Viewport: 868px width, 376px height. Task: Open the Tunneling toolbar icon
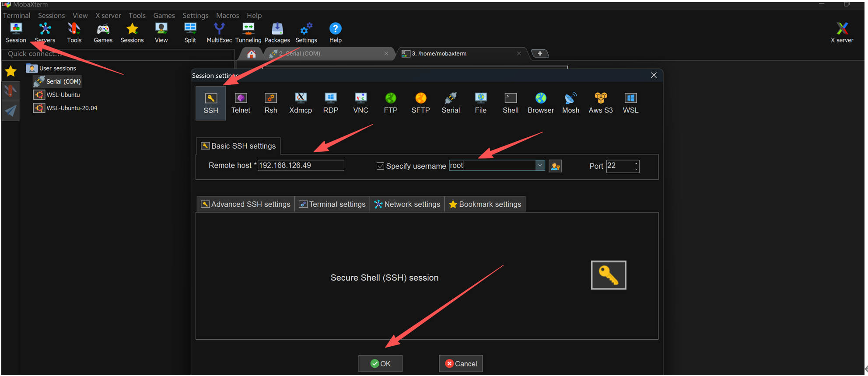pyautogui.click(x=248, y=33)
